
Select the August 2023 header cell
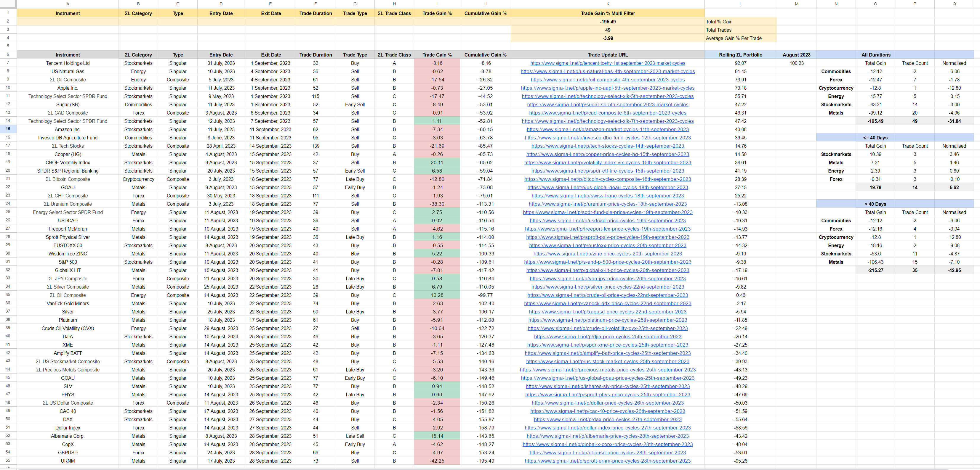tap(796, 55)
